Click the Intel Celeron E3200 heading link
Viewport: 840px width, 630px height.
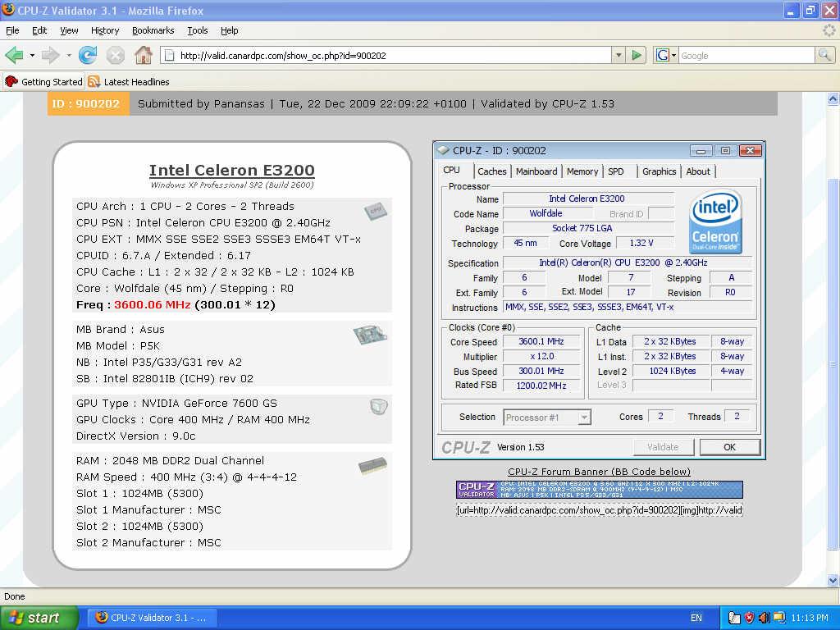[x=232, y=170]
